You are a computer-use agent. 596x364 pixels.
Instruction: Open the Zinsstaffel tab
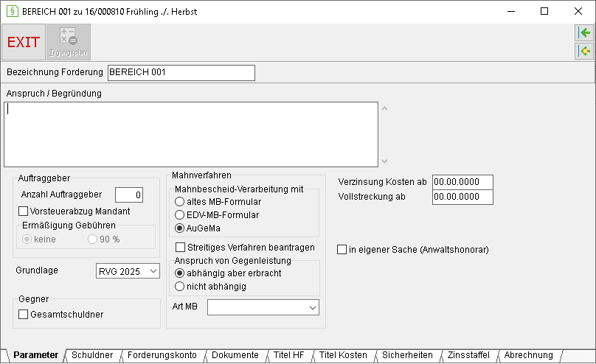coord(468,355)
